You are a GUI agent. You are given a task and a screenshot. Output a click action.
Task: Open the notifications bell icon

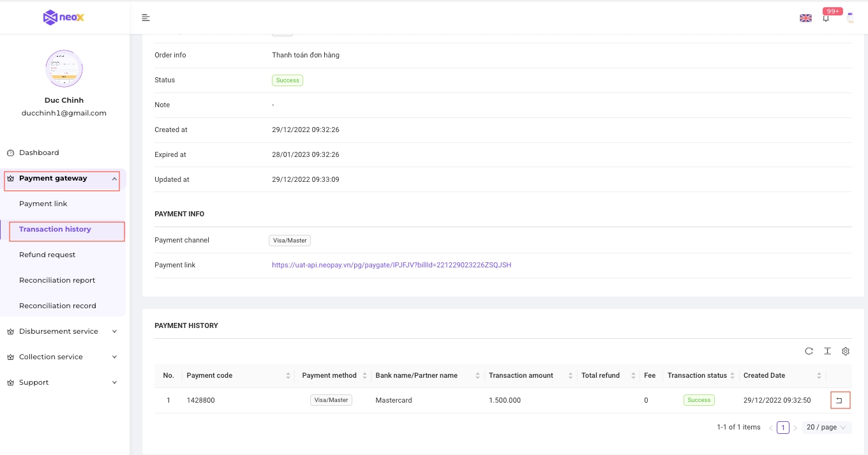coord(826,18)
